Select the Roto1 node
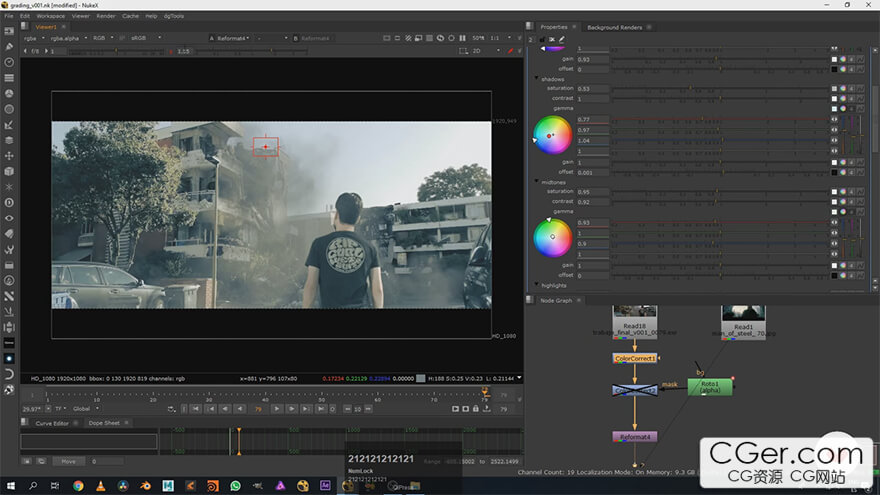The image size is (880, 495). click(x=710, y=387)
